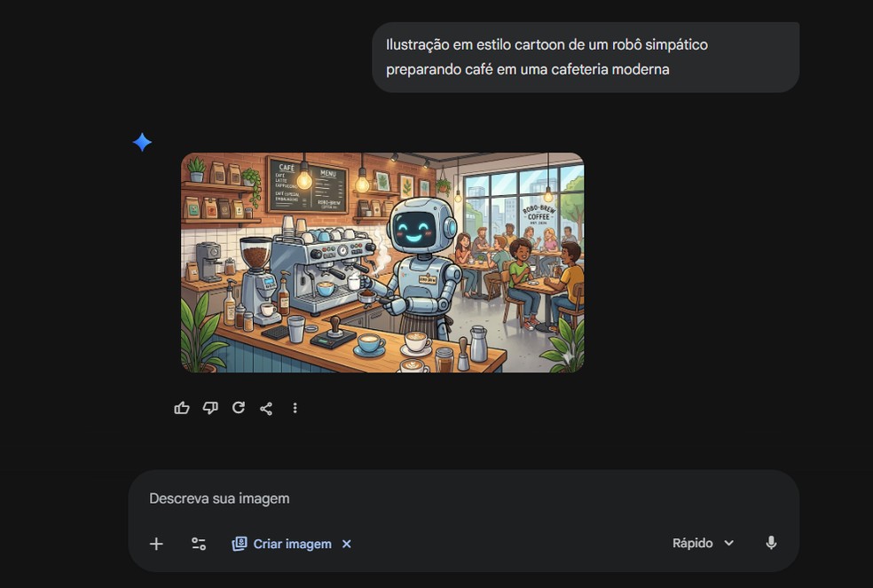This screenshot has height=588, width=873.
Task: Like the generated image with the thumbs-up icon
Action: pos(182,407)
